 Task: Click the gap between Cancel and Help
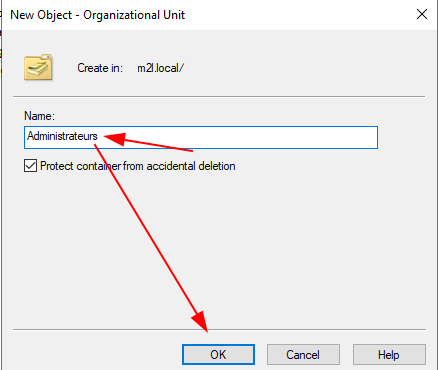[x=346, y=355]
